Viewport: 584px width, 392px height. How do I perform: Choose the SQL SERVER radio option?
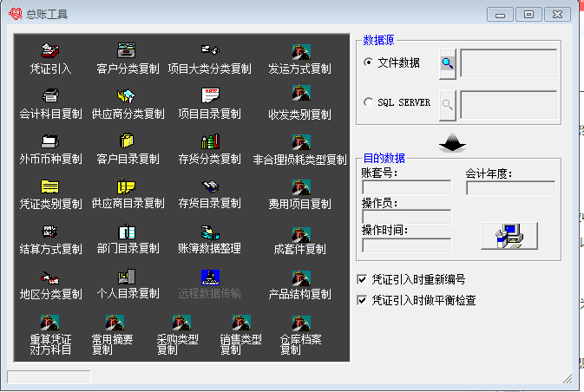coord(368,102)
